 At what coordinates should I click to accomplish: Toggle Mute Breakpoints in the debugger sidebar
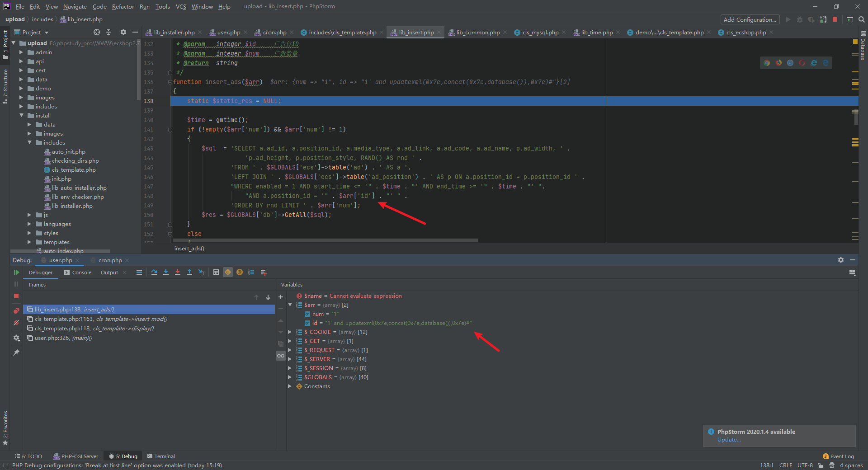point(16,323)
